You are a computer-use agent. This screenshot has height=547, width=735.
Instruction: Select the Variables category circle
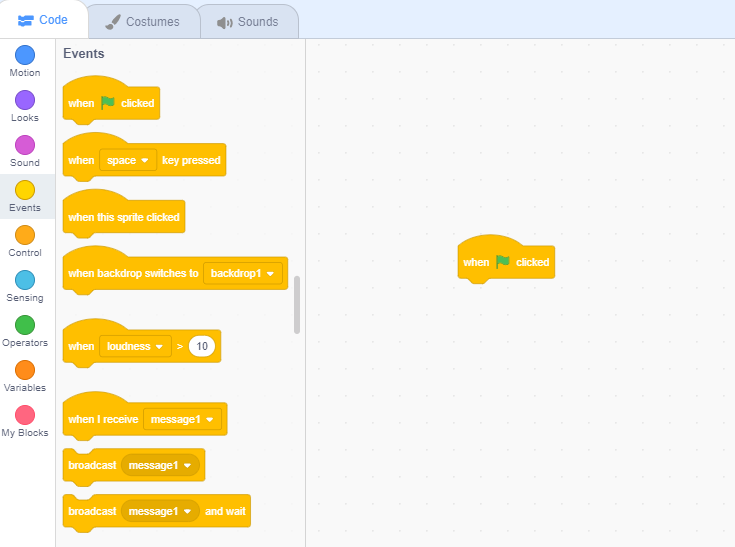[x=25, y=370]
